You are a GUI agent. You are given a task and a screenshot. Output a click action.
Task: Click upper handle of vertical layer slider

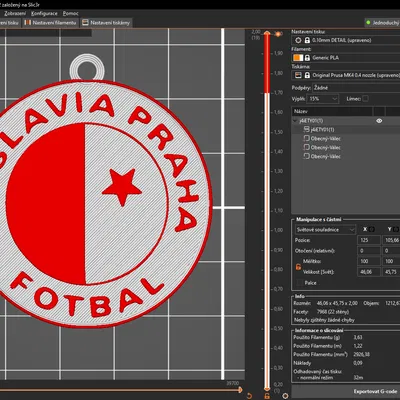267,33
